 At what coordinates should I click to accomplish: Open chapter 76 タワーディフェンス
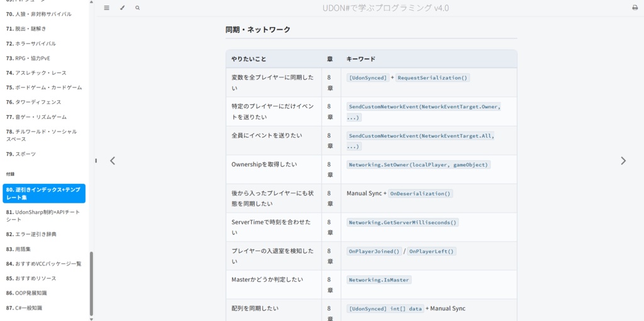pyautogui.click(x=34, y=102)
